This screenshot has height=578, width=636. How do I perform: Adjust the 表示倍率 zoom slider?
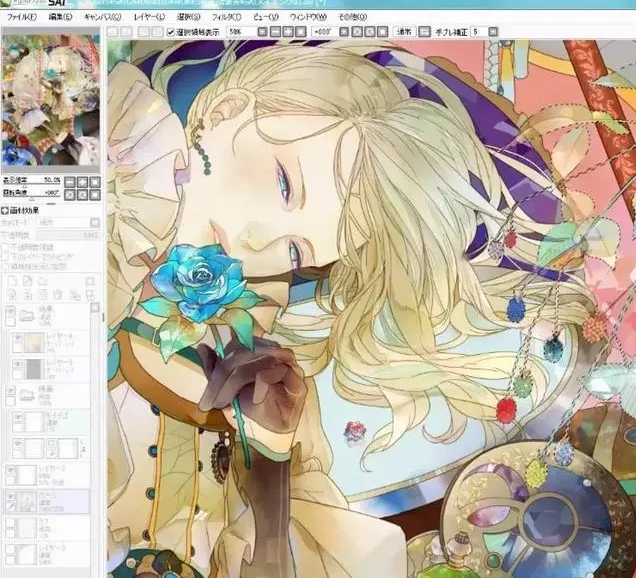tap(32, 184)
